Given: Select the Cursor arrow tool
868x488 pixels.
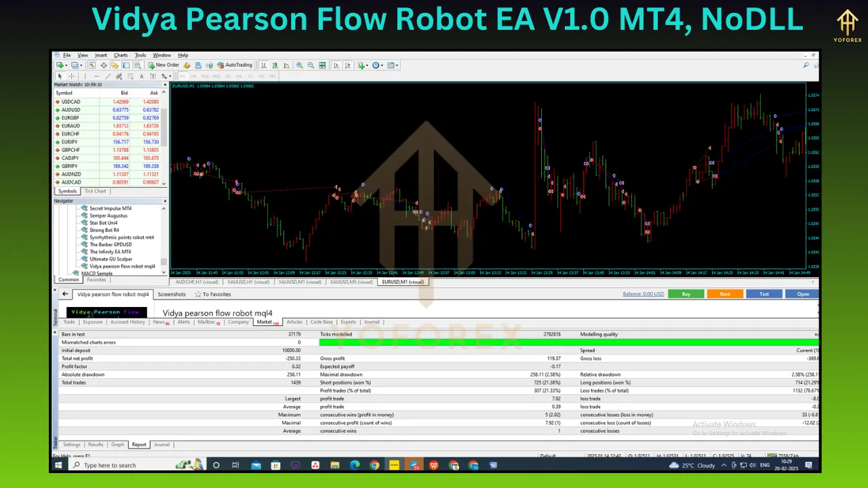Looking at the screenshot, I should pos(60,77).
